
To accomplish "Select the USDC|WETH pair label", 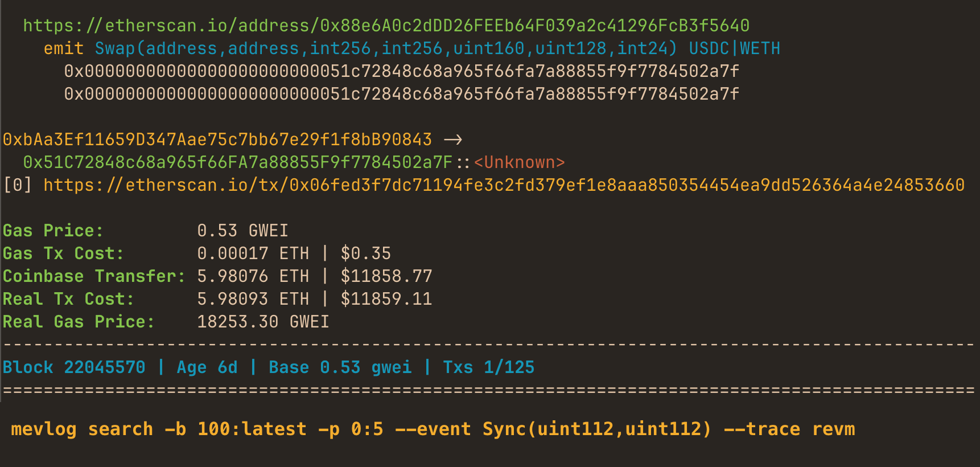I will (x=734, y=48).
